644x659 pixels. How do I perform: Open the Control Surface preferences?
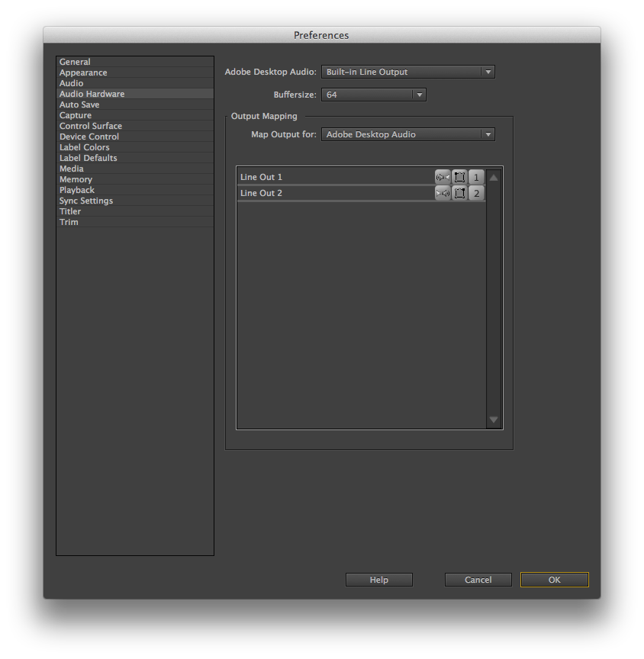coord(135,126)
